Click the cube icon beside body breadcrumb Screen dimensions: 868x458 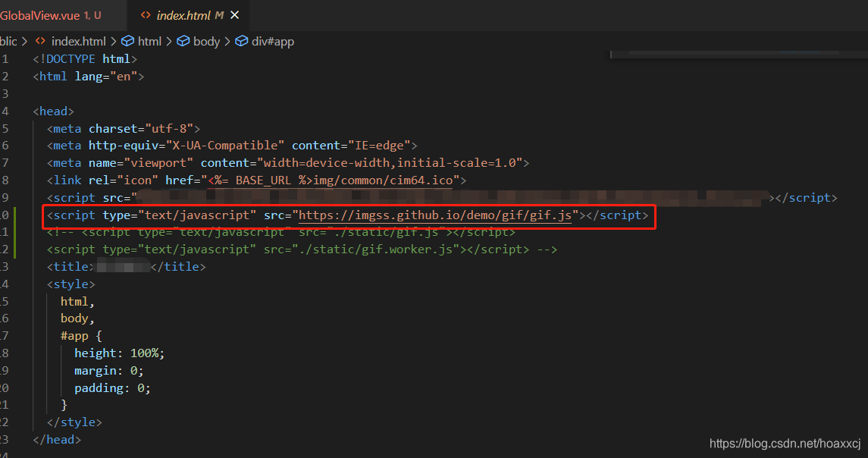183,42
